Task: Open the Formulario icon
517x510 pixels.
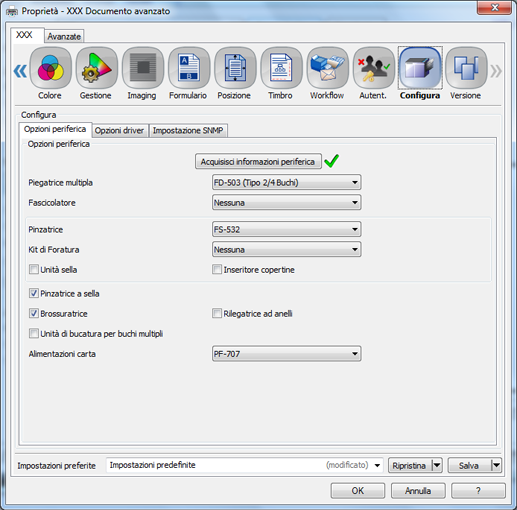Action: point(189,68)
